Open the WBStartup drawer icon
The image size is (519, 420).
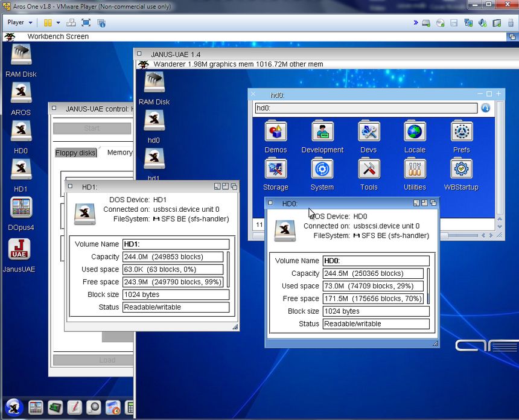[x=461, y=170]
